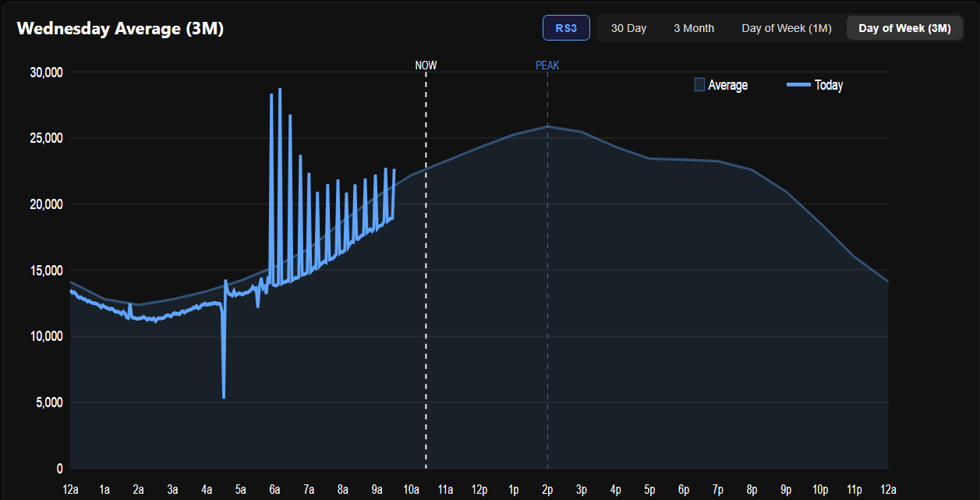The width and height of the screenshot is (980, 500).
Task: Toggle the Today series legend line
Action: click(798, 85)
